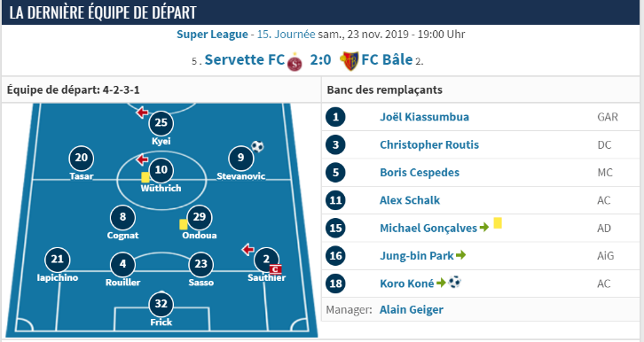Click the yellow card next to Michael Gonçalves
Viewport: 644px width, 342px height.
coord(498,223)
